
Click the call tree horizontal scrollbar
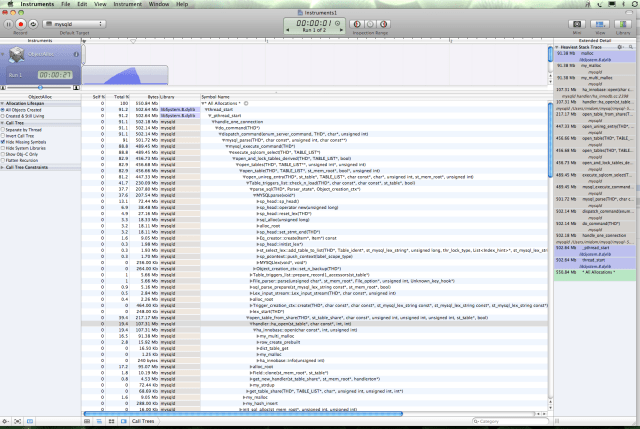tap(243, 414)
